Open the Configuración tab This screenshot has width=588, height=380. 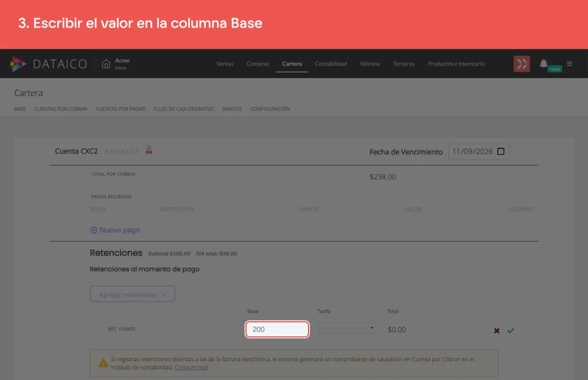tap(270, 109)
